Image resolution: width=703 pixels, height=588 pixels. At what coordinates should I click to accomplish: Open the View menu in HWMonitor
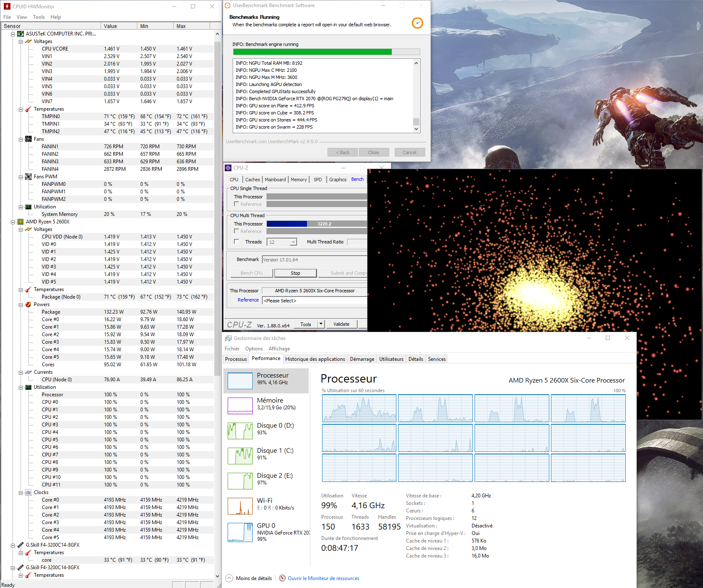click(22, 17)
